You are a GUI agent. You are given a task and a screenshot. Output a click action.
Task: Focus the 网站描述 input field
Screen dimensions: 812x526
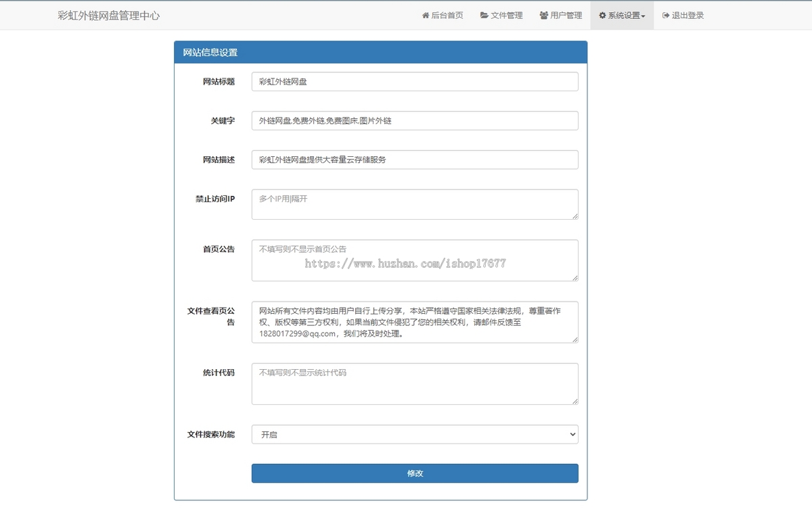pos(415,160)
